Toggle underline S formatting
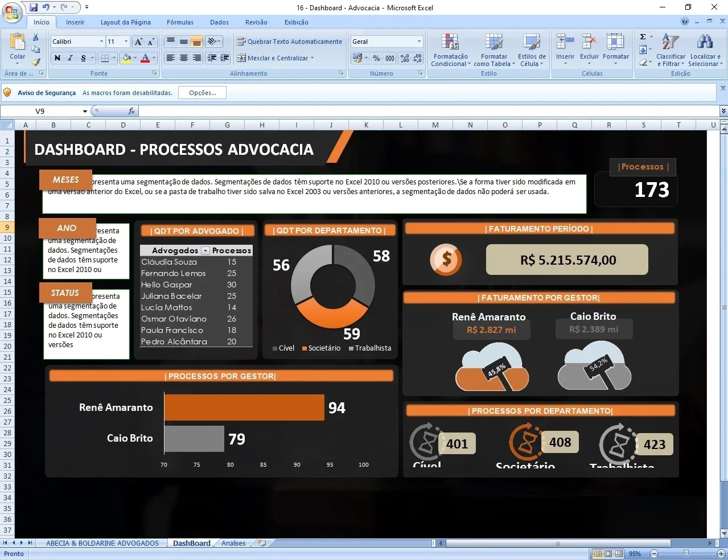The width and height of the screenshot is (728, 560). click(x=83, y=58)
